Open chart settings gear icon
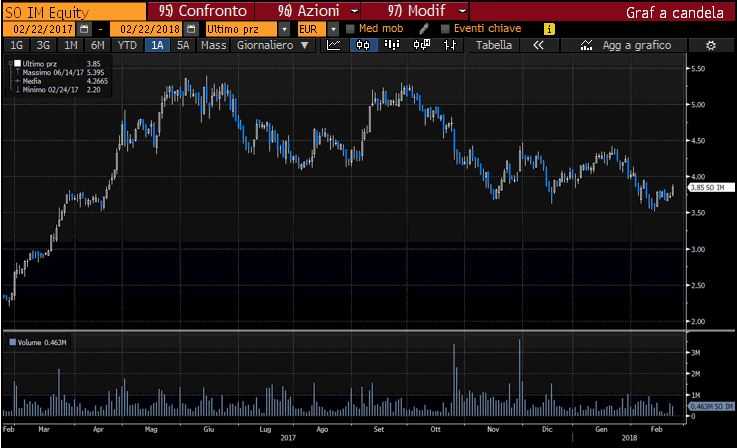The image size is (738, 448). tap(710, 45)
